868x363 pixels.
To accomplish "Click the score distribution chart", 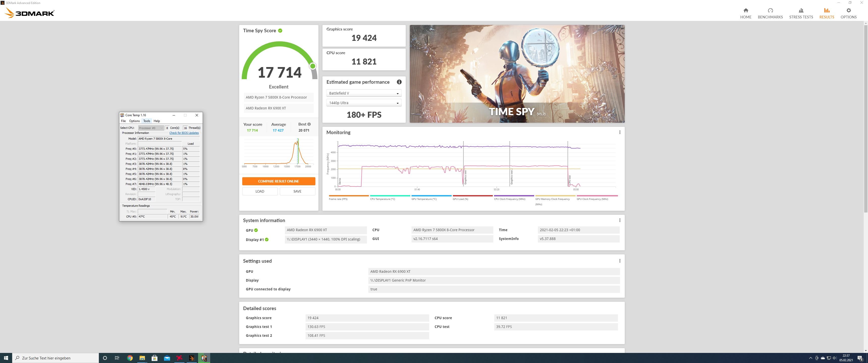I will click(x=278, y=153).
